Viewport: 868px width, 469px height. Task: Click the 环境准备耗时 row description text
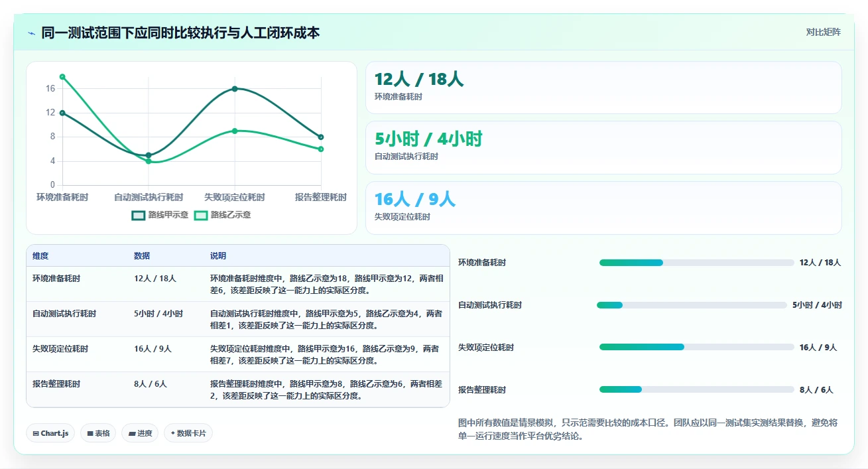click(x=327, y=285)
